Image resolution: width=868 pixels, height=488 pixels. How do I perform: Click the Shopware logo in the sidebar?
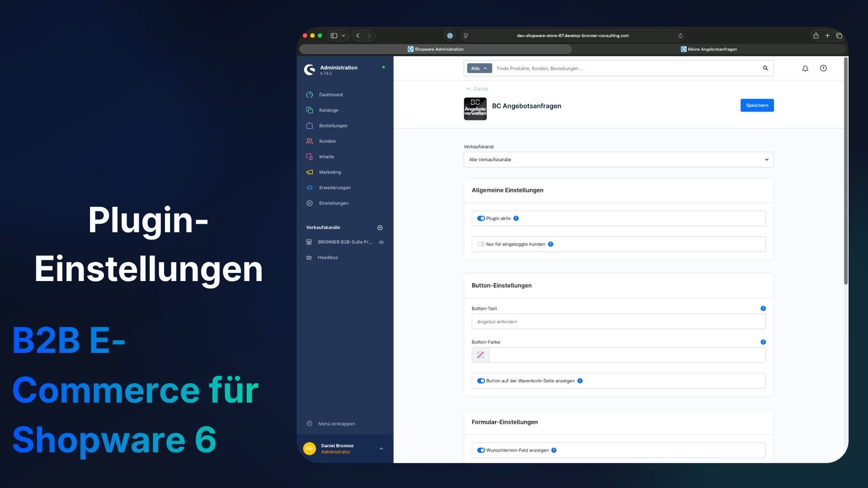coord(310,70)
